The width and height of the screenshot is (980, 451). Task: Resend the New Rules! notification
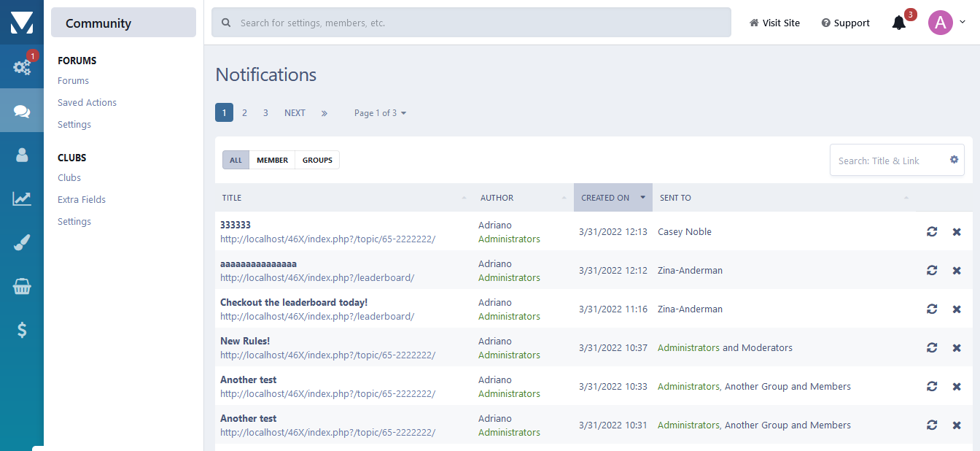tap(932, 347)
